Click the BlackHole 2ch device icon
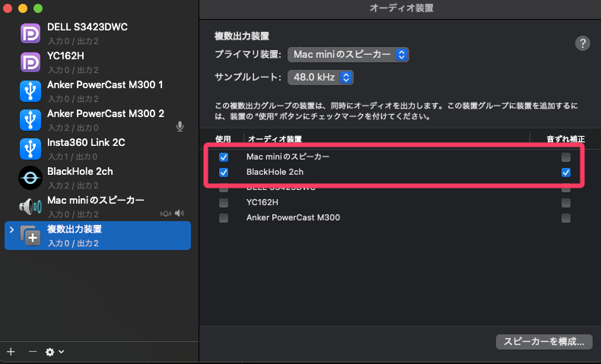This screenshot has height=364, width=601. click(x=30, y=178)
